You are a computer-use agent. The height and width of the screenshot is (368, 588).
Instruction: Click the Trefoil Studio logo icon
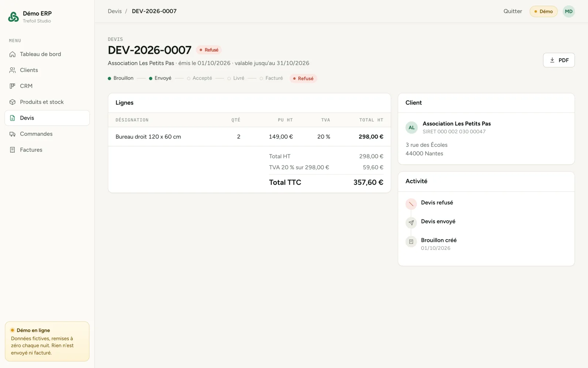pyautogui.click(x=14, y=17)
